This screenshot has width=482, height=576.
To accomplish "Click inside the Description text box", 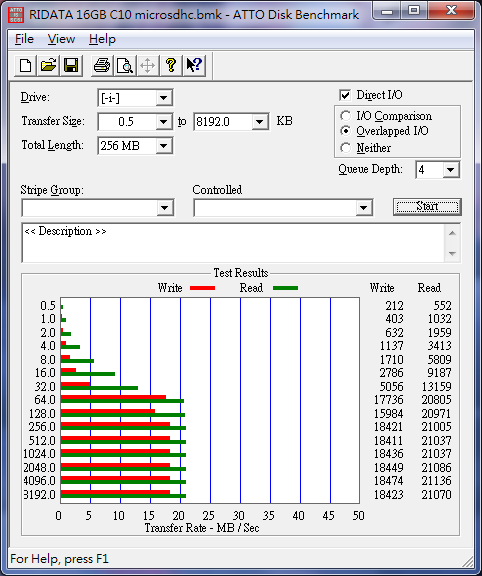I will [233, 242].
